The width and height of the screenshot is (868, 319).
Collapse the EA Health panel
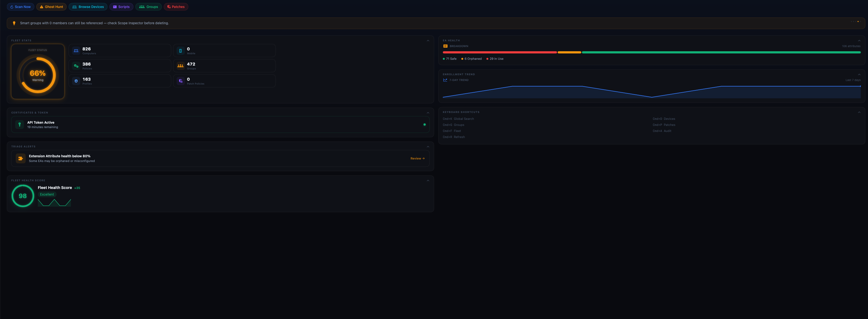point(859,41)
